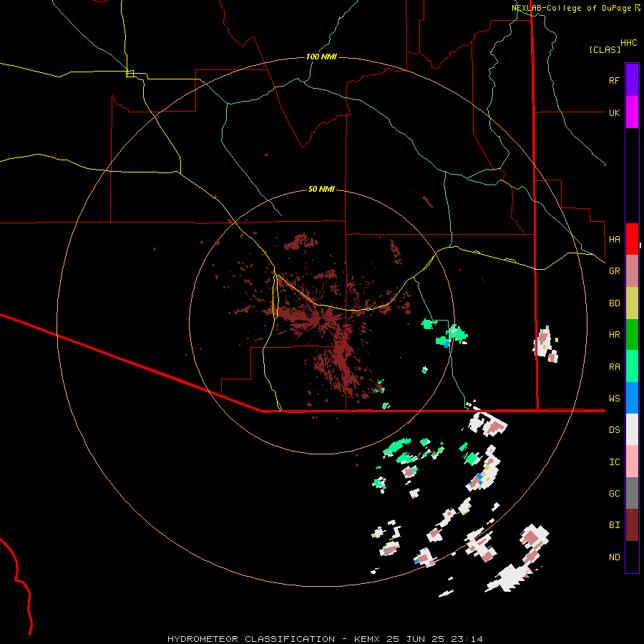Click the GC legend label
Screen dimensions: 644x644
[614, 494]
